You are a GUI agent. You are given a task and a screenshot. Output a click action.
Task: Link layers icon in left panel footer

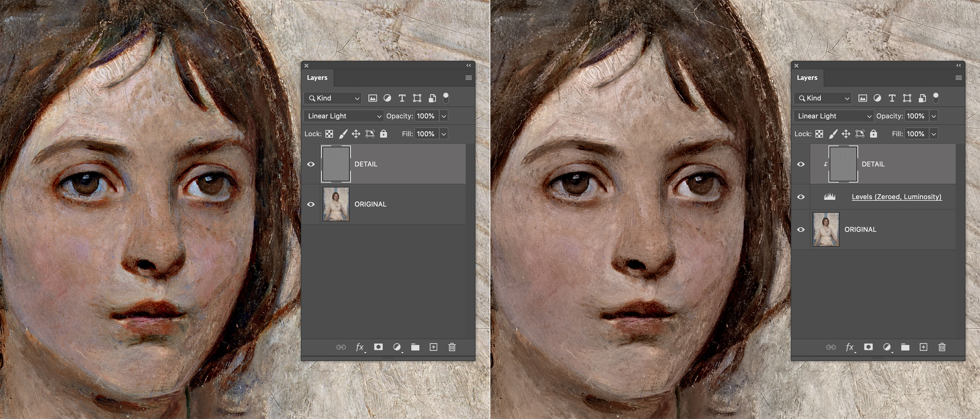341,347
